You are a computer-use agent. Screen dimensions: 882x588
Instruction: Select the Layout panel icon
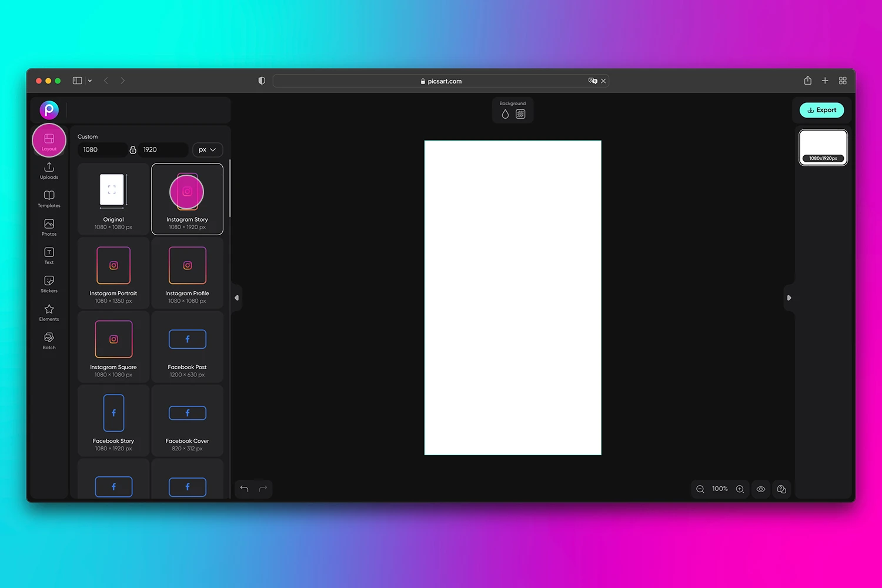point(49,140)
